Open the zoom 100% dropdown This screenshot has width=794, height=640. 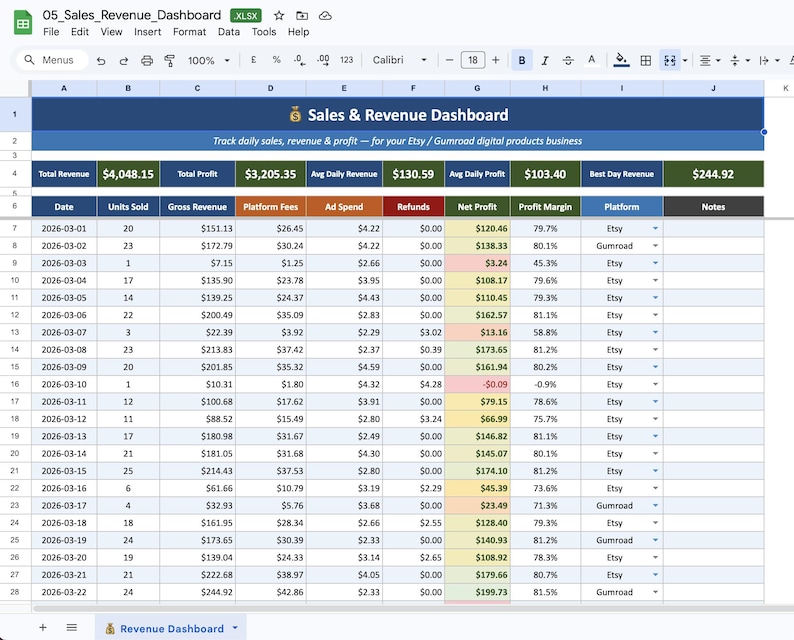[209, 61]
